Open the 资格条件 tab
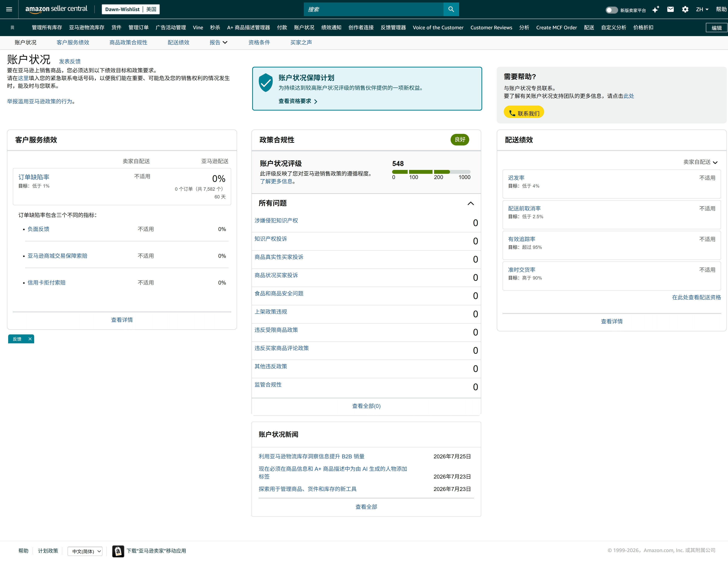The image size is (728, 573). click(259, 42)
